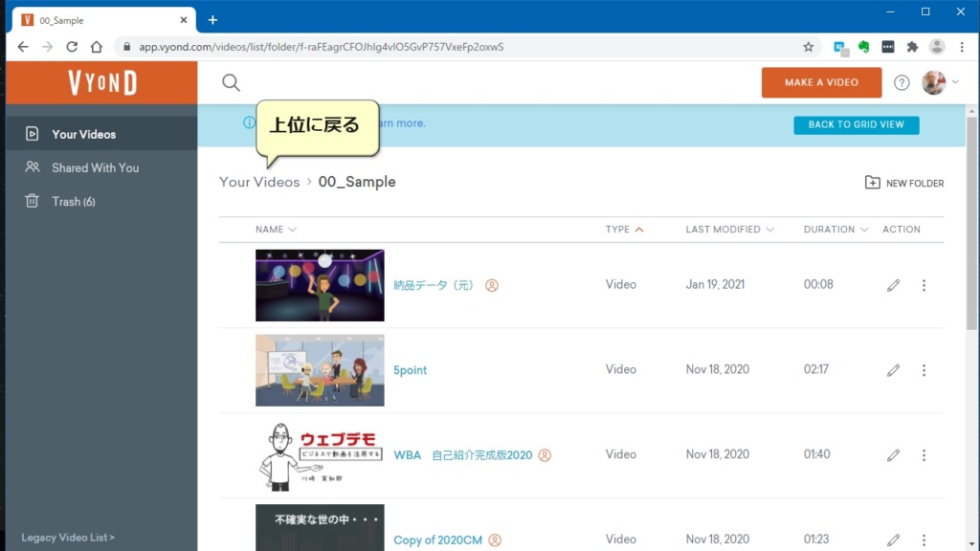Select the 00_Sample browser tab
This screenshot has height=551, width=980.
(x=103, y=20)
